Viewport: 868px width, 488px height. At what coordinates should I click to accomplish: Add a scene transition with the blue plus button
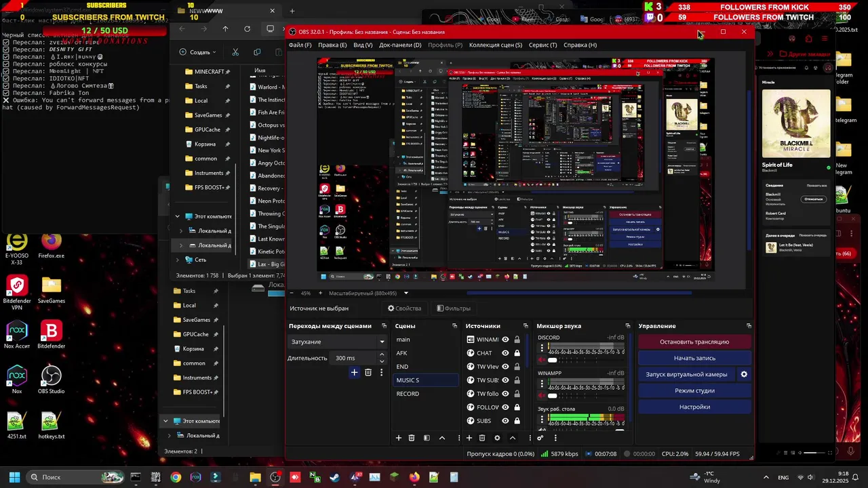[354, 372]
